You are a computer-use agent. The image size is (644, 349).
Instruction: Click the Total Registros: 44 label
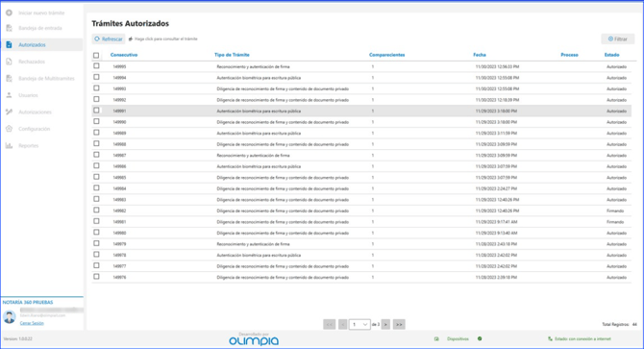point(619,324)
